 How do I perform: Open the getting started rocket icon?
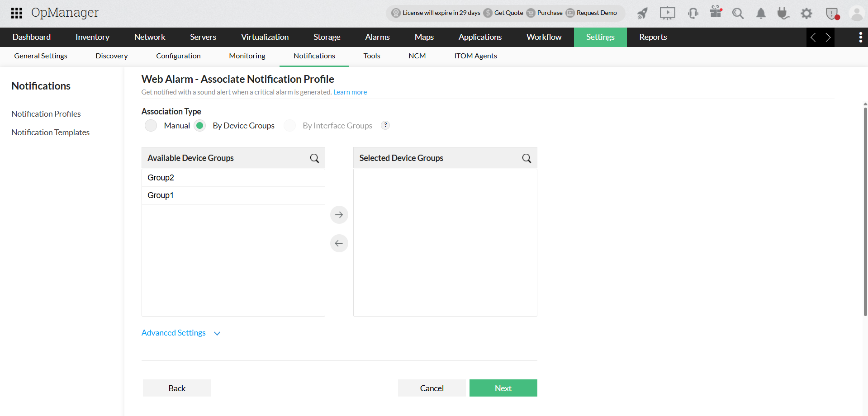642,13
